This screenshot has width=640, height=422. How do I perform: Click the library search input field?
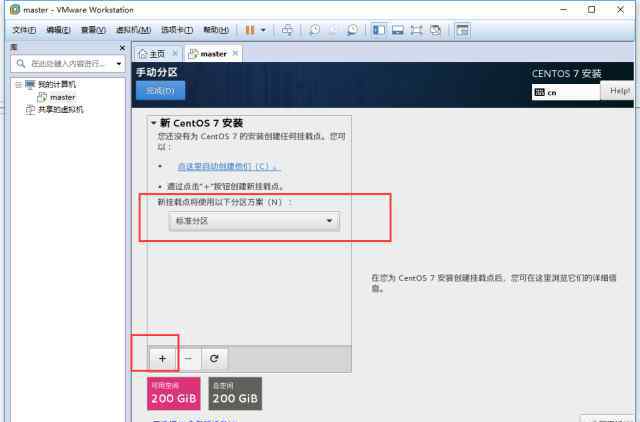click(x=69, y=64)
